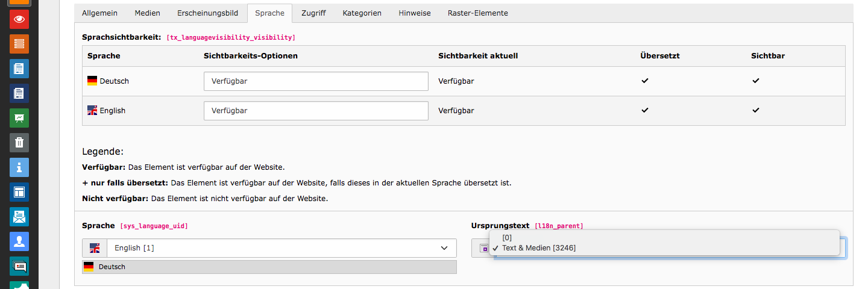Open the newsletter envelope module icon

[x=19, y=217]
